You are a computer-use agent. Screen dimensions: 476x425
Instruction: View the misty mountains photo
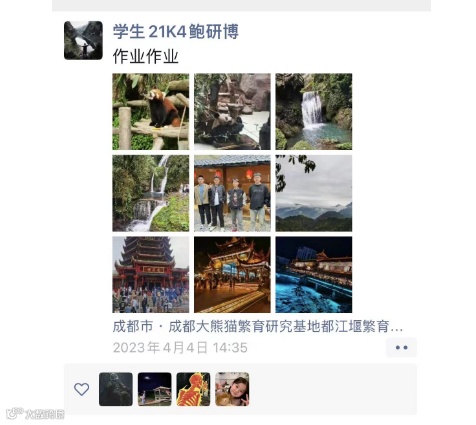pyautogui.click(x=314, y=193)
